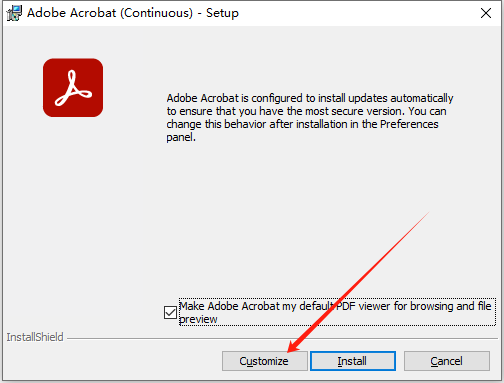Click the word 'Preferences' in the description
This screenshot has height=383, width=504.
(409, 124)
